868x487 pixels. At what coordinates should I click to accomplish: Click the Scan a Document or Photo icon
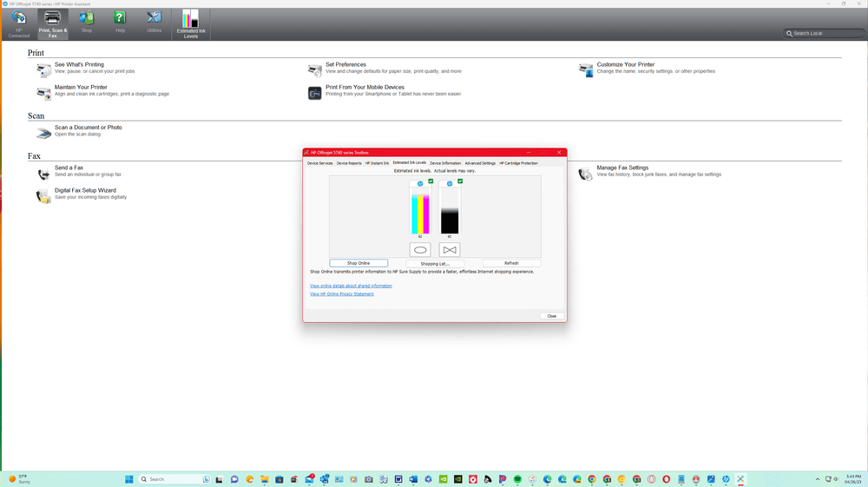(x=43, y=132)
